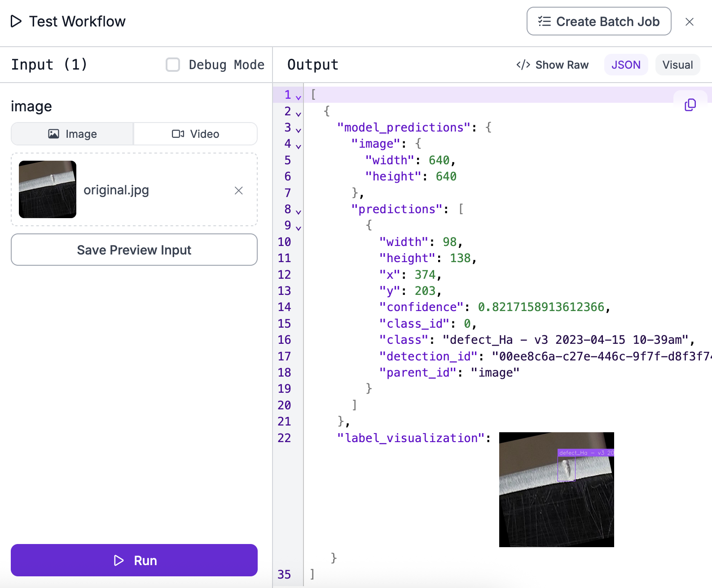Switch output to Visual view
Screen dimensions: 712x588
[x=677, y=65]
